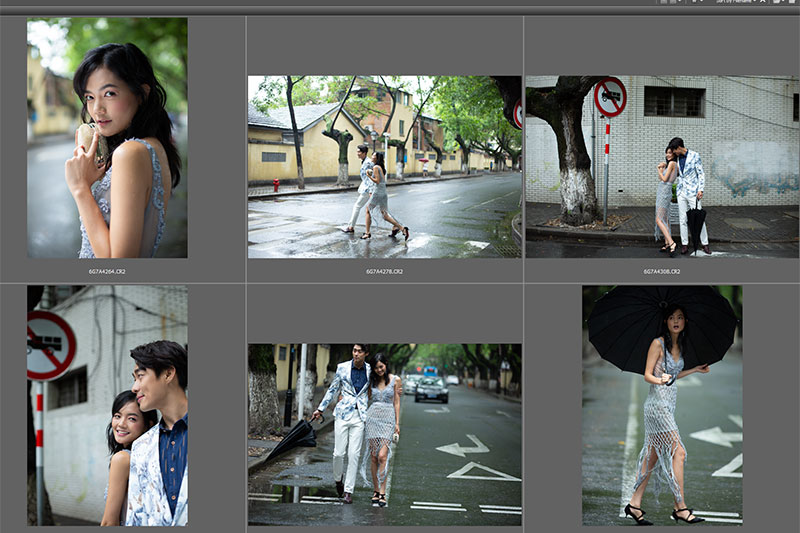Viewport: 800px width, 533px height.
Task: Select the woman's close-up portrait thumbnail
Action: [x=107, y=138]
